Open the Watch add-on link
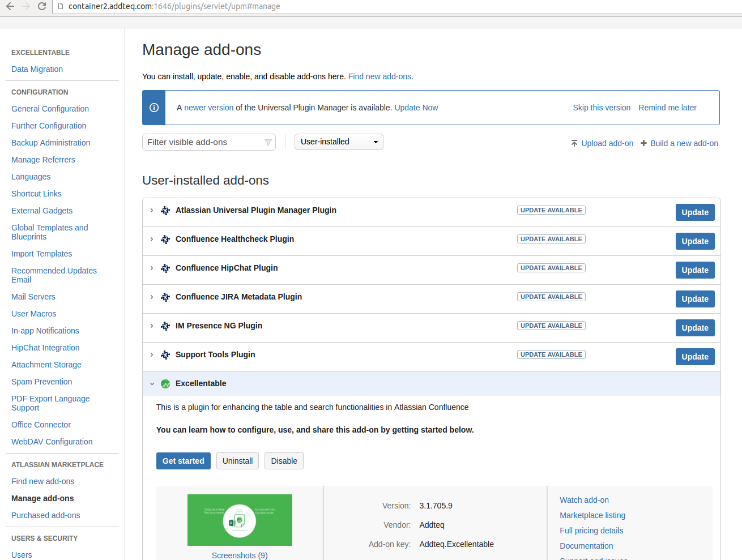The width and height of the screenshot is (742, 560). [x=585, y=500]
